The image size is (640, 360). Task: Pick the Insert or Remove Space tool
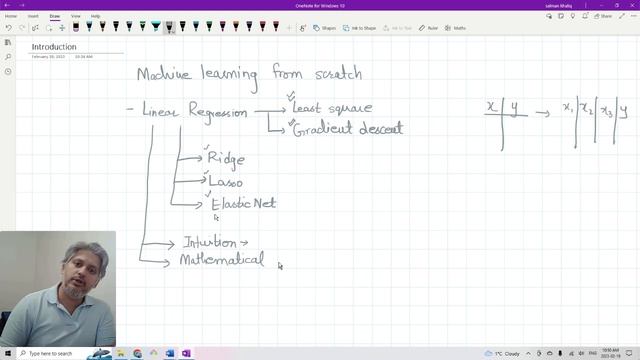pos(62,28)
